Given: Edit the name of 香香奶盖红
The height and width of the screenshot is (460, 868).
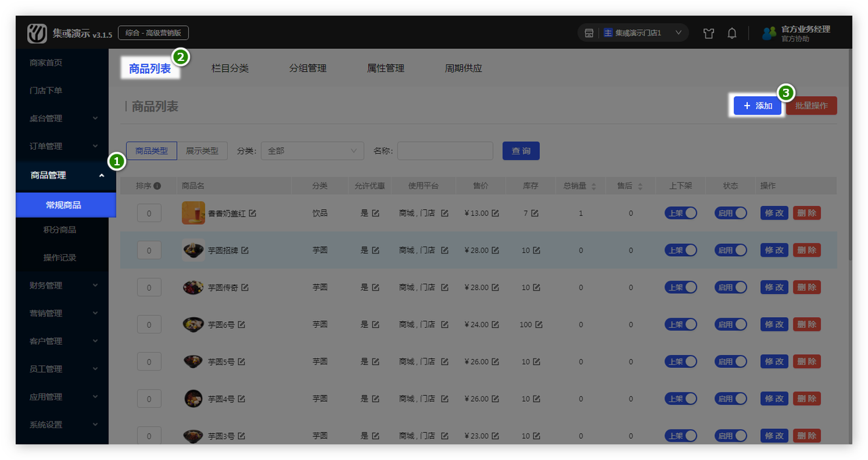Looking at the screenshot, I should (x=252, y=213).
